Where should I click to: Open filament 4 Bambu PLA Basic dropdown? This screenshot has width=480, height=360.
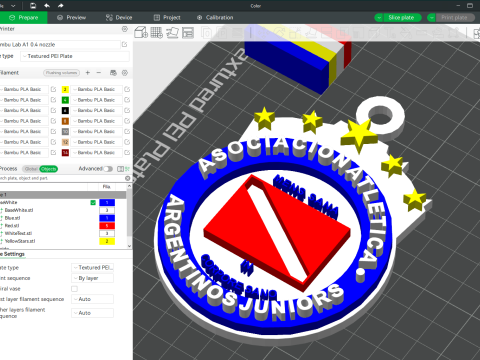tap(96, 100)
